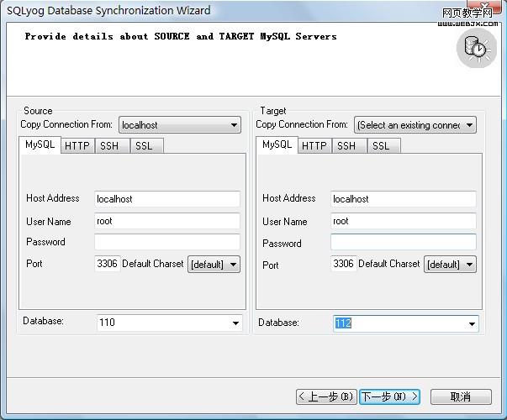
Task: Click Source User Name field
Action: [167, 221]
